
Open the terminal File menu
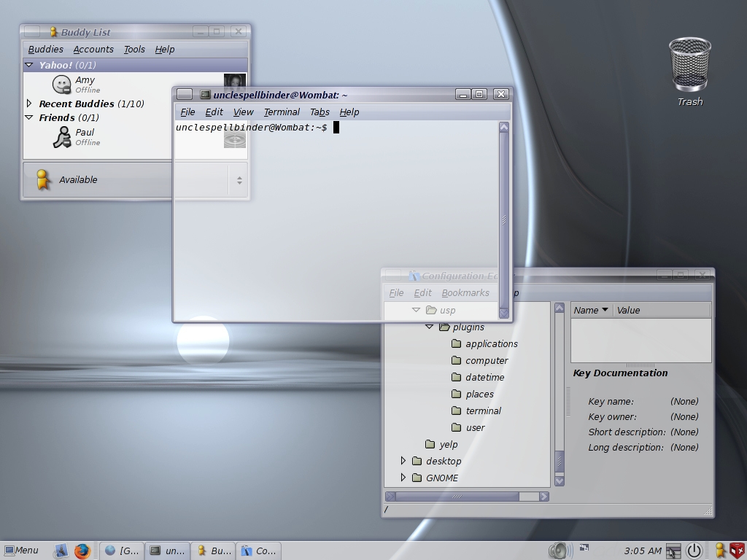point(187,112)
